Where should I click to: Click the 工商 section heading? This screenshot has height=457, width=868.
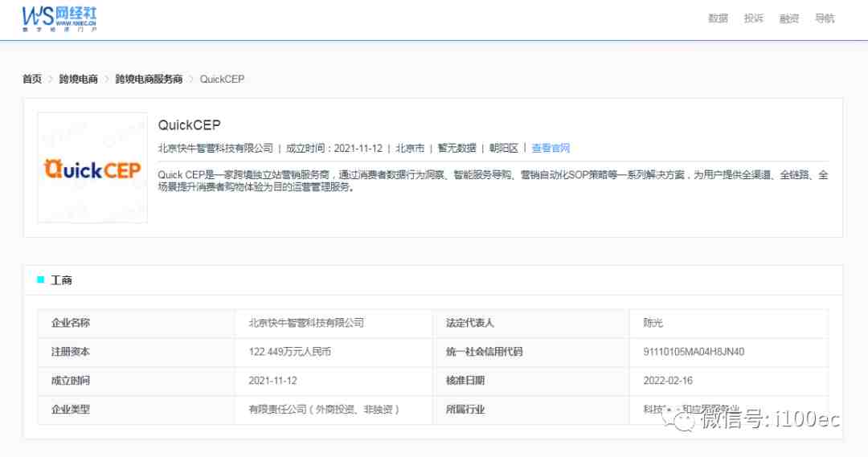[x=61, y=280]
